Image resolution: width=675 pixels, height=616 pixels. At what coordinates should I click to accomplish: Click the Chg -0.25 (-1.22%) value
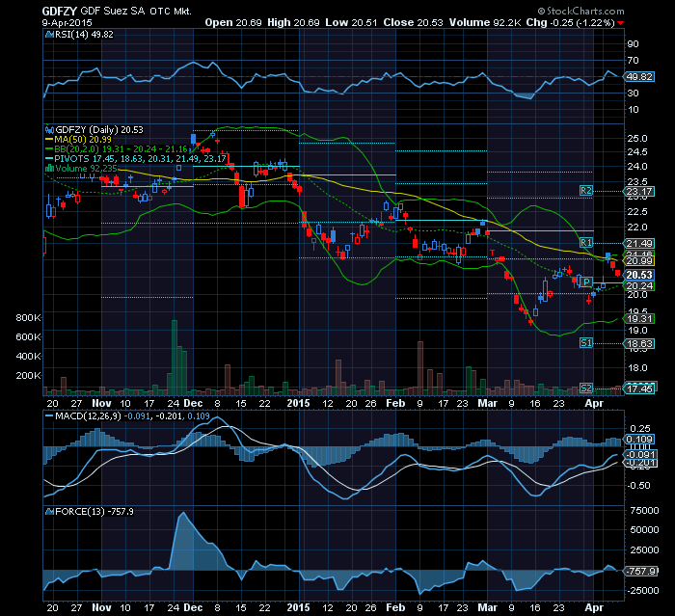(x=571, y=23)
